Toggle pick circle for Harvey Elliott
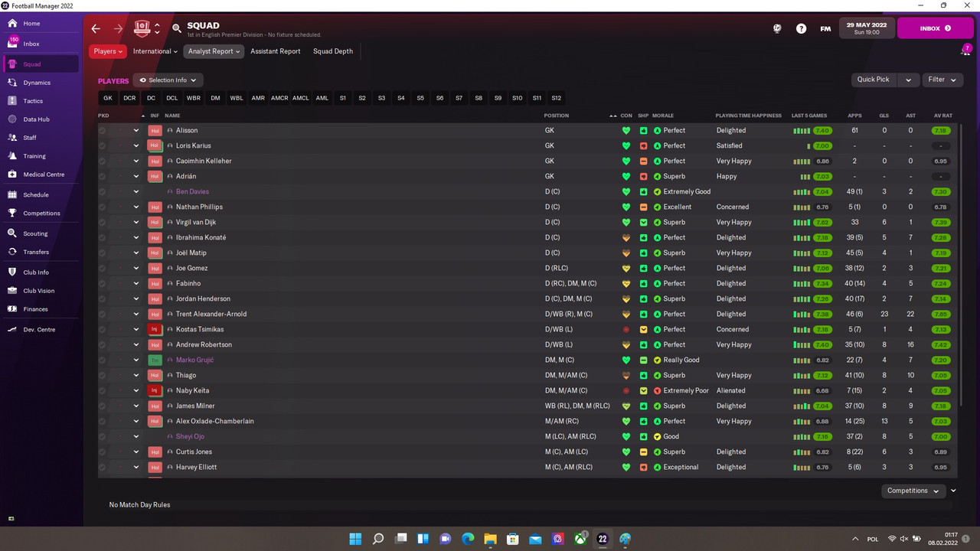 click(x=103, y=467)
